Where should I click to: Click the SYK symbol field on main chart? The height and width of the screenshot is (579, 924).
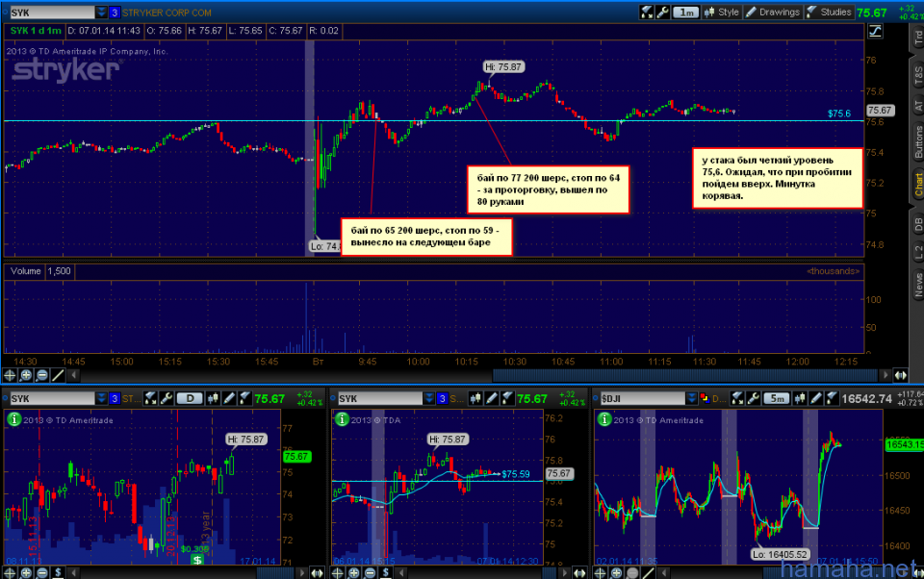52,13
